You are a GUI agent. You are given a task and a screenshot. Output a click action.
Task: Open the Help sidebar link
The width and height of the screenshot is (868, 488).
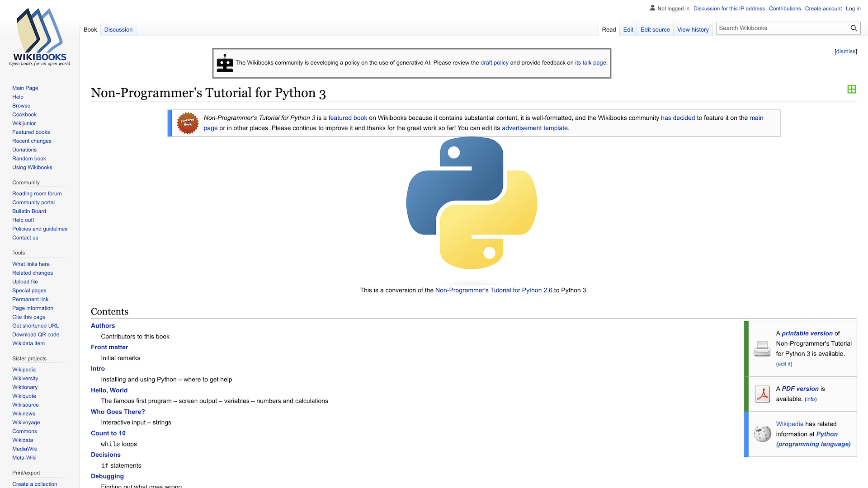[18, 97]
